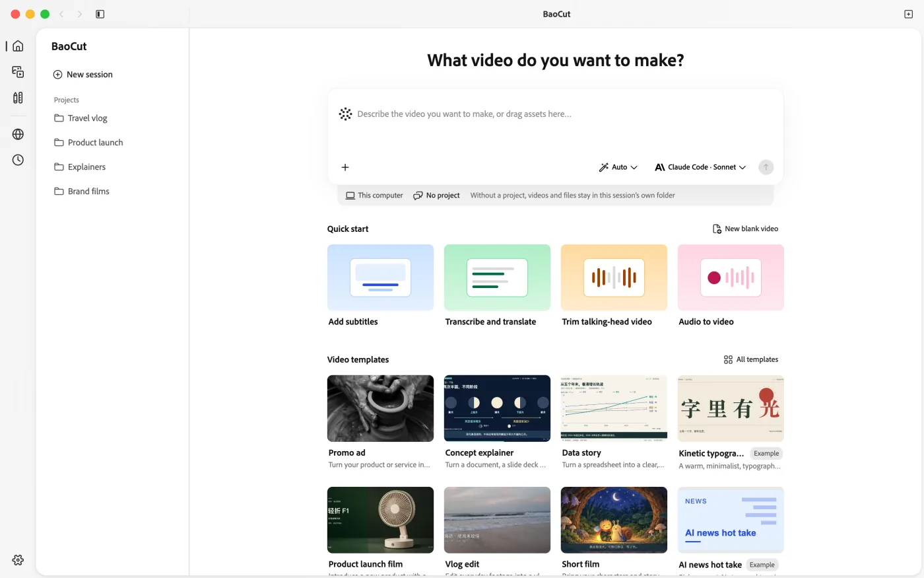The height and width of the screenshot is (578, 924).
Task: Open the Explainers project folder
Action: [80, 167]
